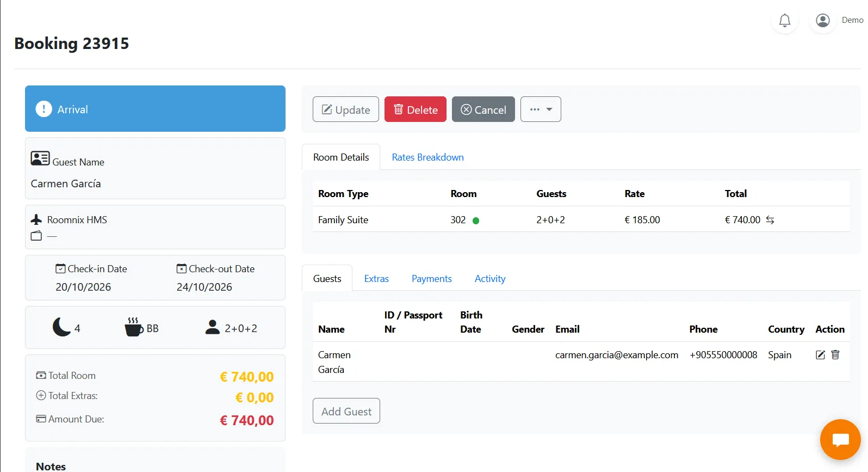The width and height of the screenshot is (868, 472).
Task: Delete guest Carmen García with trash icon
Action: (835, 355)
